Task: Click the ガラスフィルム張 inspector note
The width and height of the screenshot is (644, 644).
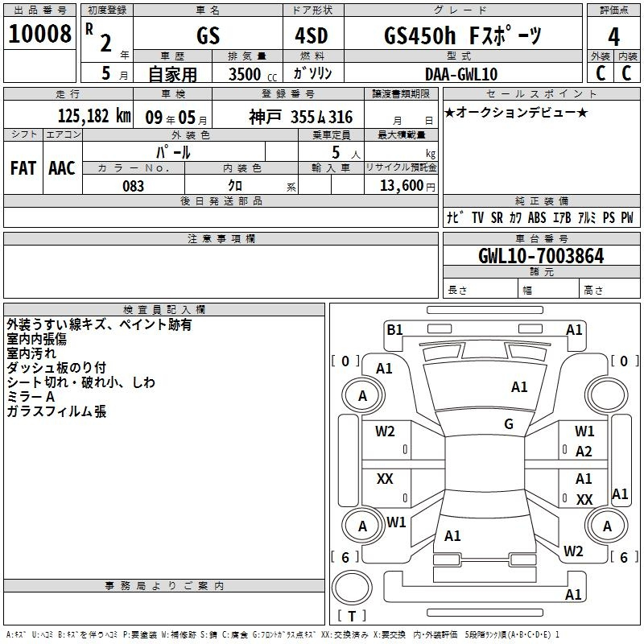Action: click(56, 411)
